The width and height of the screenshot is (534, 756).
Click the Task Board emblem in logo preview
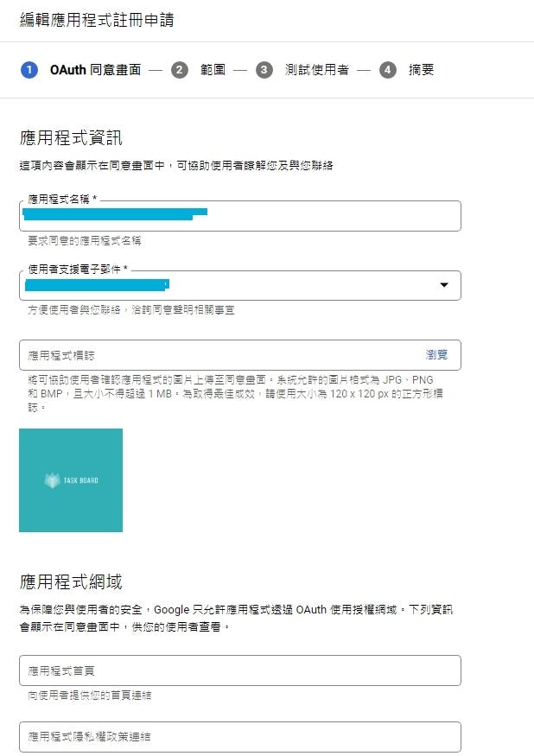point(53,480)
